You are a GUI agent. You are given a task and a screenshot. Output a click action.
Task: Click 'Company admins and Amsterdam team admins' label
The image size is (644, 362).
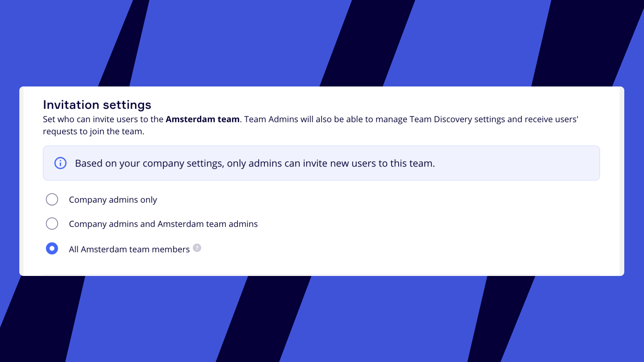coord(163,224)
